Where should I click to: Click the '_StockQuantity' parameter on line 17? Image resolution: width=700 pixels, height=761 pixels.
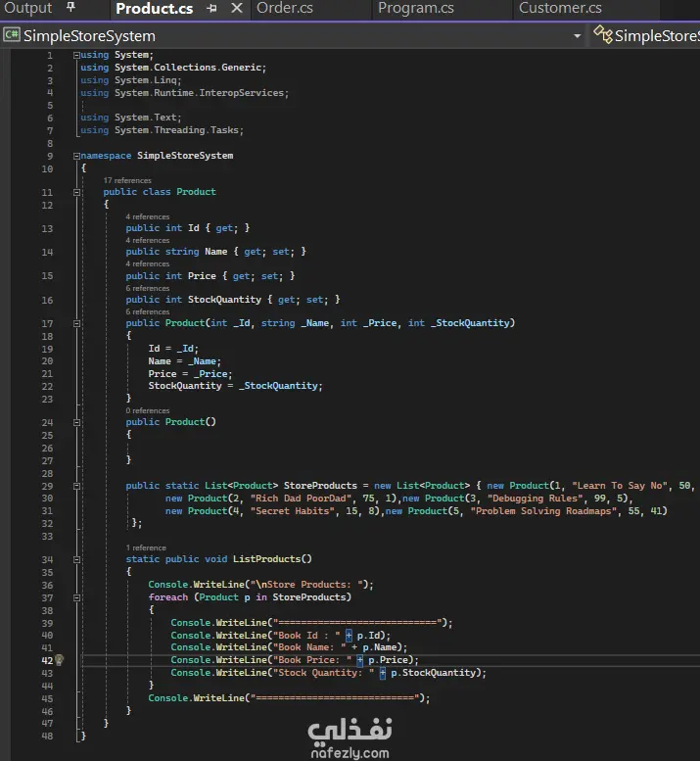tap(470, 323)
